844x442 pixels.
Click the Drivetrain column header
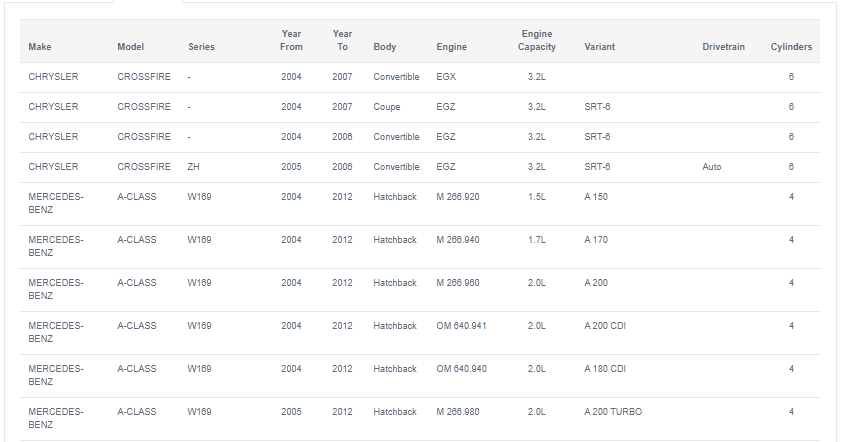(723, 47)
